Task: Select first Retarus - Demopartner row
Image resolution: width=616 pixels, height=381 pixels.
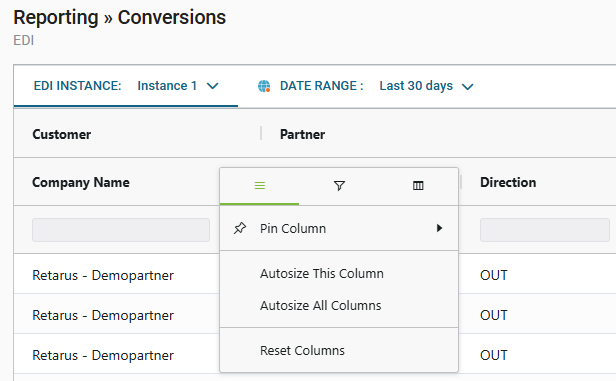Action: click(x=103, y=275)
